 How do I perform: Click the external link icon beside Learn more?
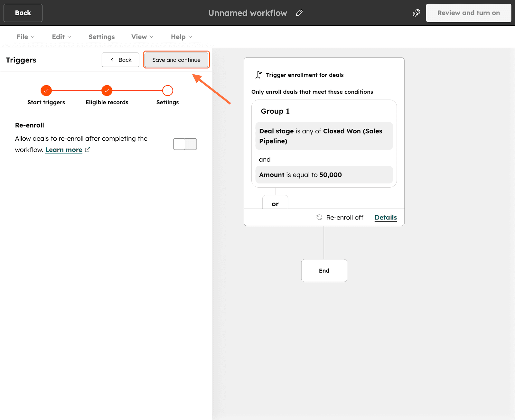(88, 150)
